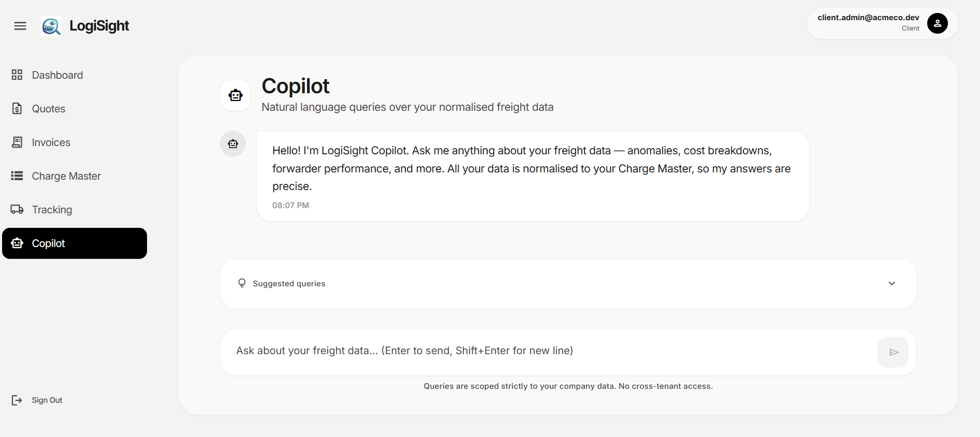Click the user avatar icon
This screenshot has width=980, height=437.
(937, 23)
